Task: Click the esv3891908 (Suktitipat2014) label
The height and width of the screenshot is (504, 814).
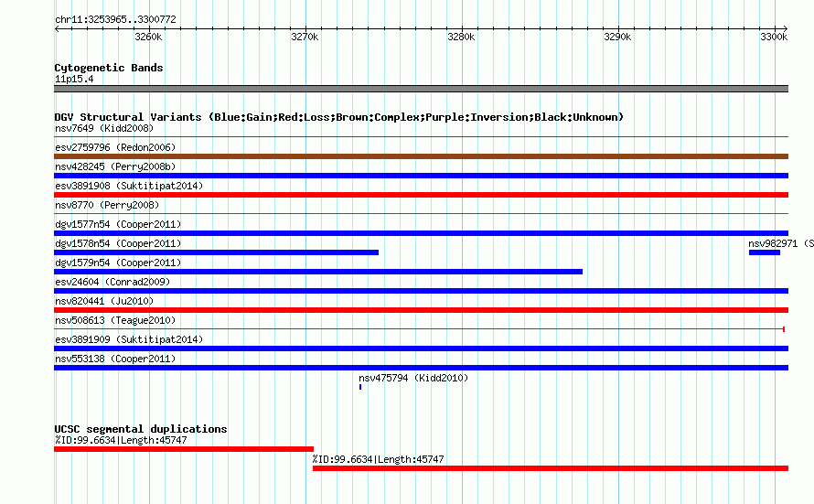Action: [x=129, y=186]
